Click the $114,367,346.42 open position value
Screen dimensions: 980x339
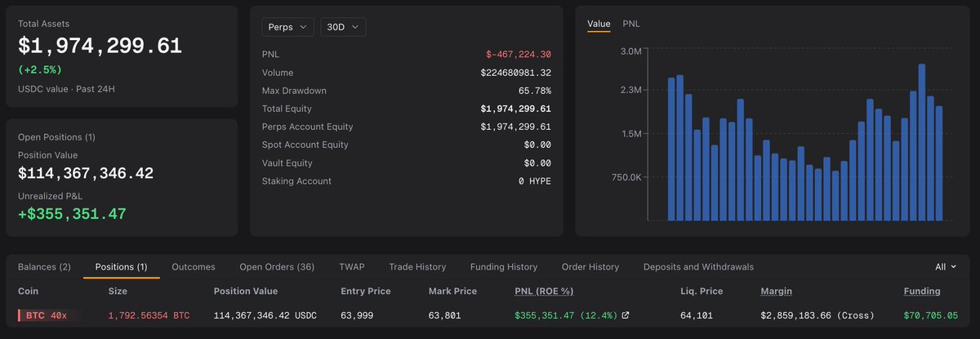[86, 173]
